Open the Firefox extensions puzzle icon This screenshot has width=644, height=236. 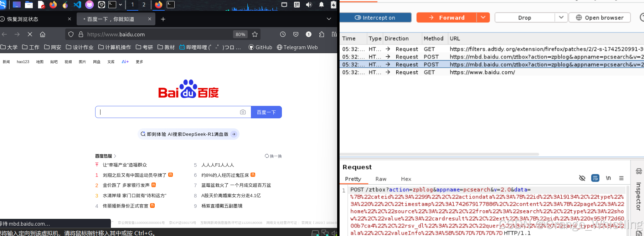(321, 34)
